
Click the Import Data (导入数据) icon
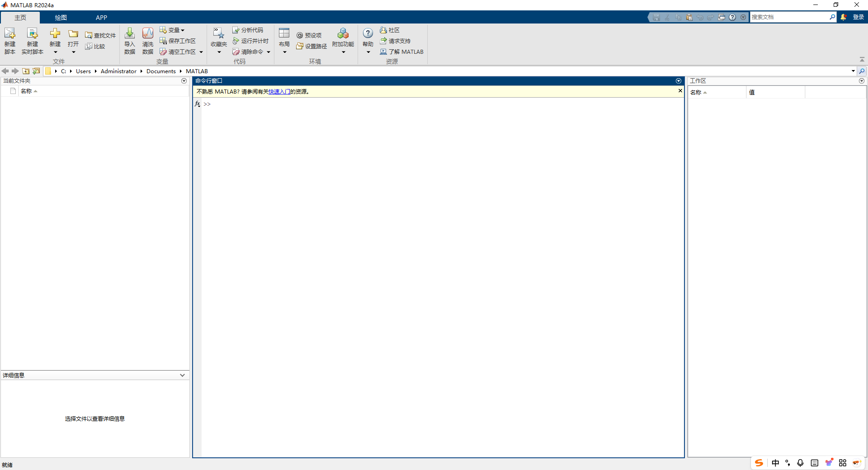tap(130, 34)
